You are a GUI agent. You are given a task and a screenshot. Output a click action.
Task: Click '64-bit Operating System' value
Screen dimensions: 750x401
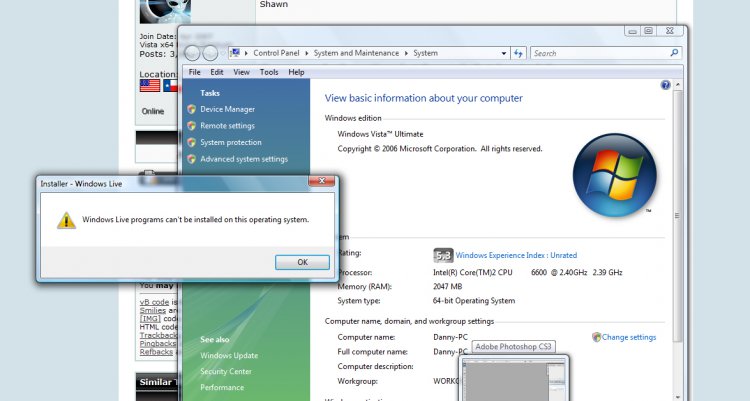(474, 301)
